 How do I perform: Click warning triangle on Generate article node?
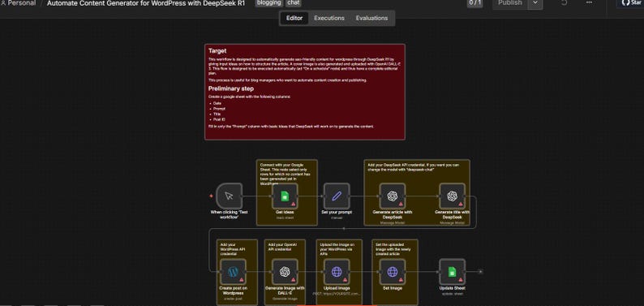(401, 204)
